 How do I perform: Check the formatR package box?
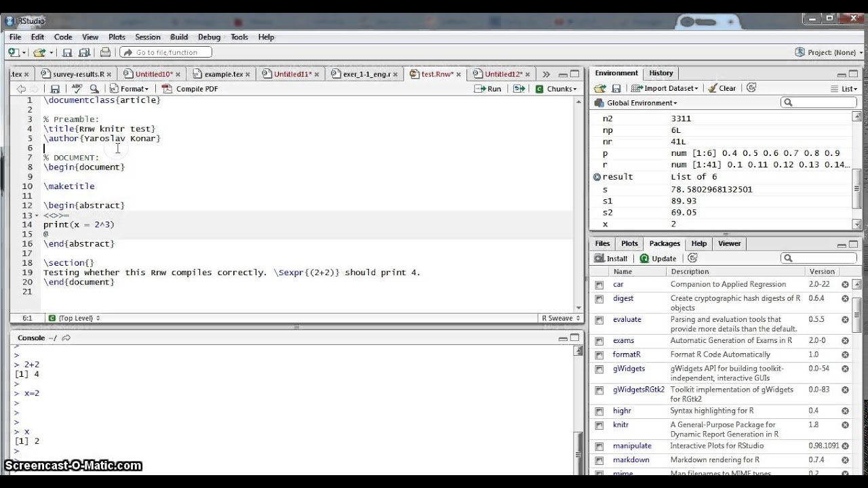tap(599, 355)
